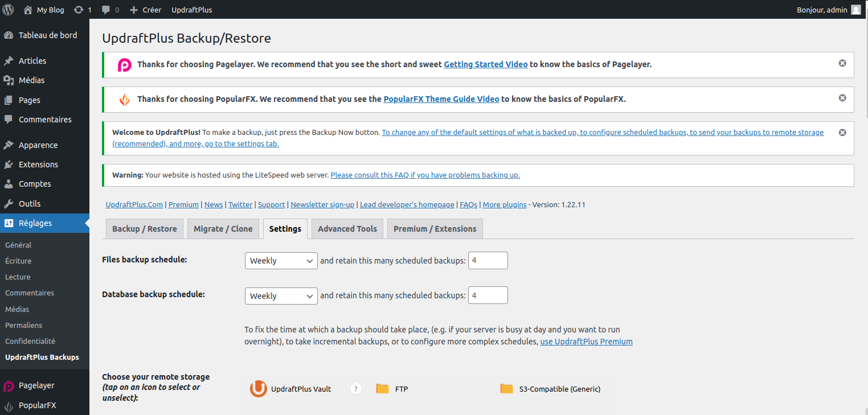Click the Premium link in the links row
The image size is (868, 415).
click(183, 205)
